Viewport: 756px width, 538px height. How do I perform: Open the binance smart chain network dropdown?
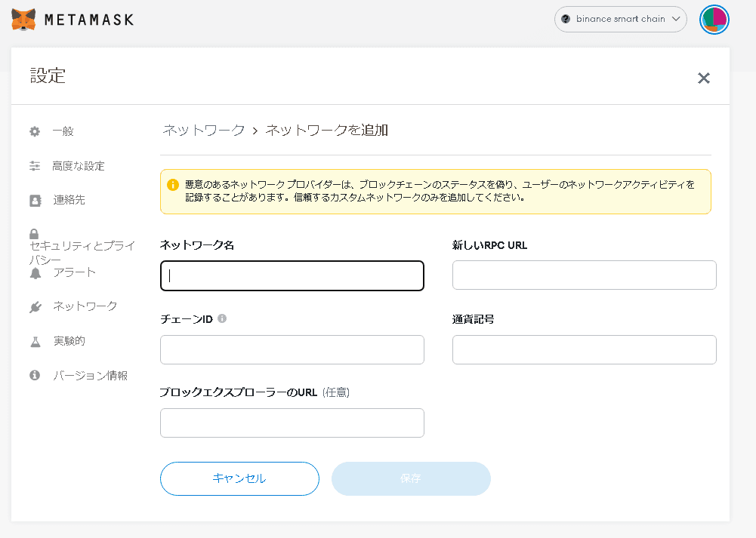point(620,19)
